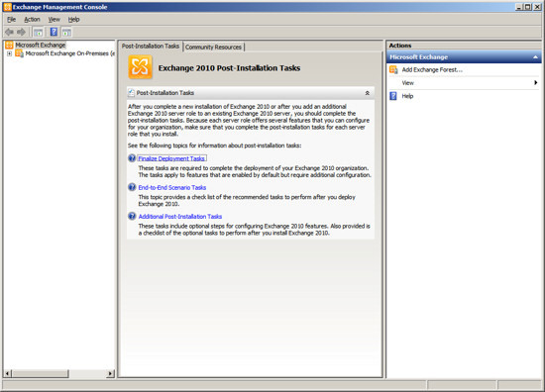Switch to the Post-Installation Tasks tab
The width and height of the screenshot is (545, 392).
pyautogui.click(x=151, y=46)
